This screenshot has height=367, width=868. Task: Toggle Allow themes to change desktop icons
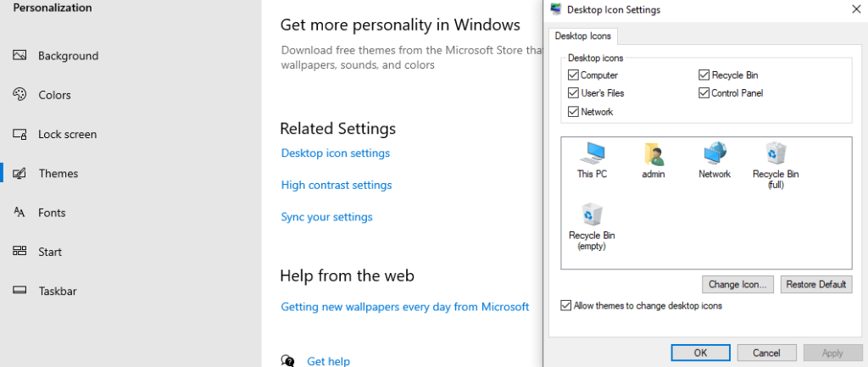point(565,306)
